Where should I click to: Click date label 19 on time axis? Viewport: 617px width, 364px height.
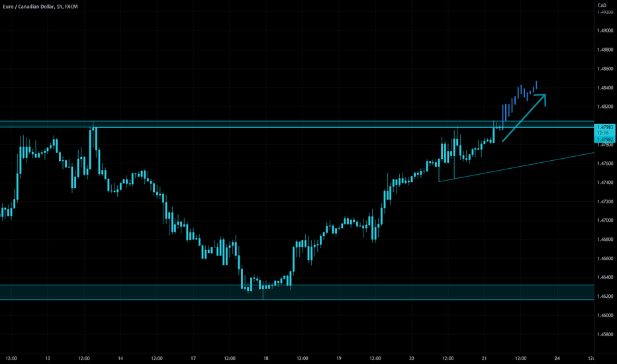(x=339, y=359)
